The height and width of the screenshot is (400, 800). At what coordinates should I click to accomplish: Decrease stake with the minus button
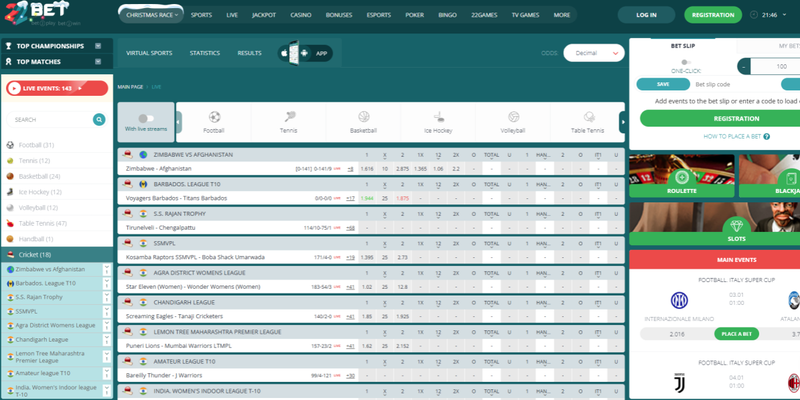point(744,66)
